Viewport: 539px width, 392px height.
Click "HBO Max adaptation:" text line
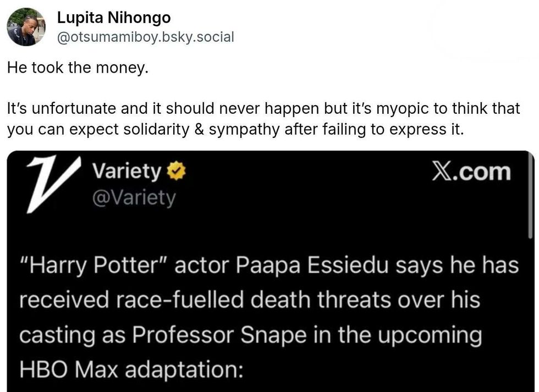coord(131,368)
